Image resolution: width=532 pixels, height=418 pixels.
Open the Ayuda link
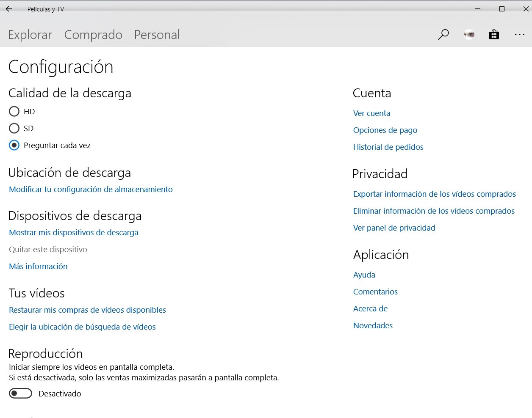364,275
